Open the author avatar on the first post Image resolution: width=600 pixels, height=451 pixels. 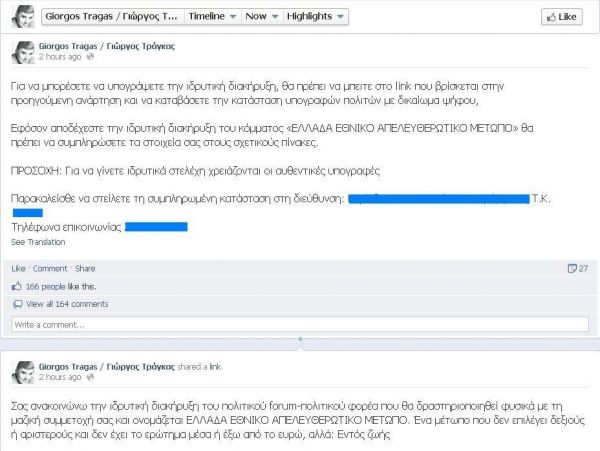[x=23, y=52]
